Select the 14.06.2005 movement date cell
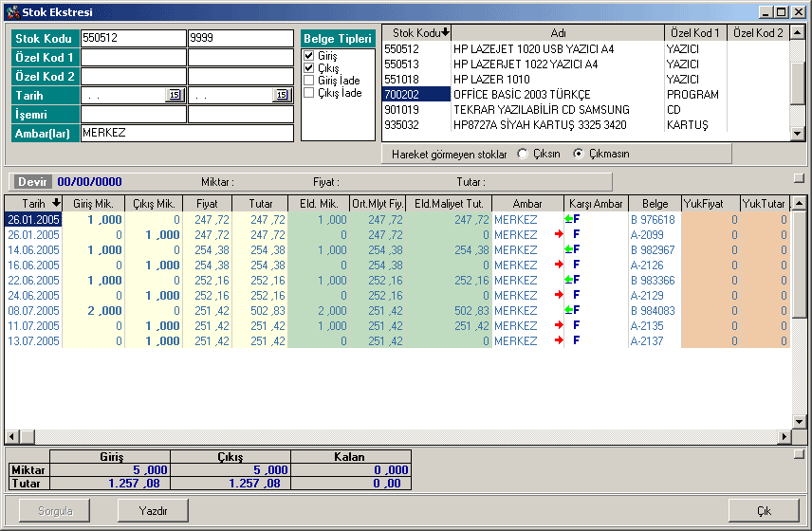This screenshot has height=531, width=812. click(33, 250)
